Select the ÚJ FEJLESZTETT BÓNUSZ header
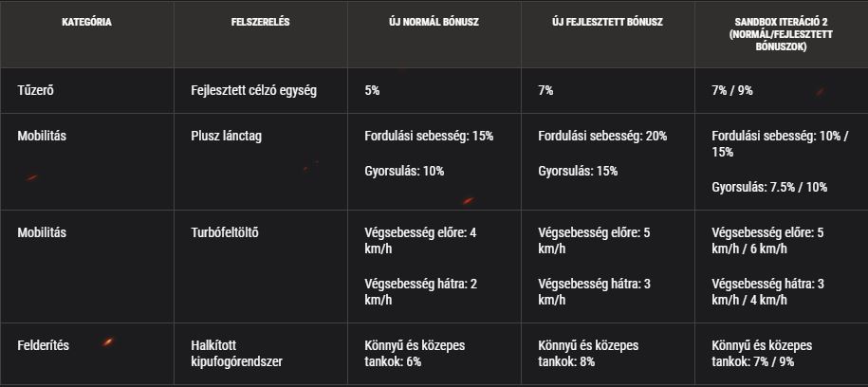This screenshot has height=387, width=868. [x=607, y=23]
